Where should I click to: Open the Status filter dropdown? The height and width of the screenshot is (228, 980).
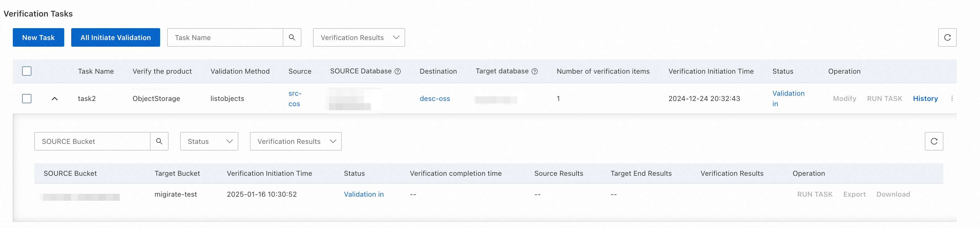pos(209,141)
